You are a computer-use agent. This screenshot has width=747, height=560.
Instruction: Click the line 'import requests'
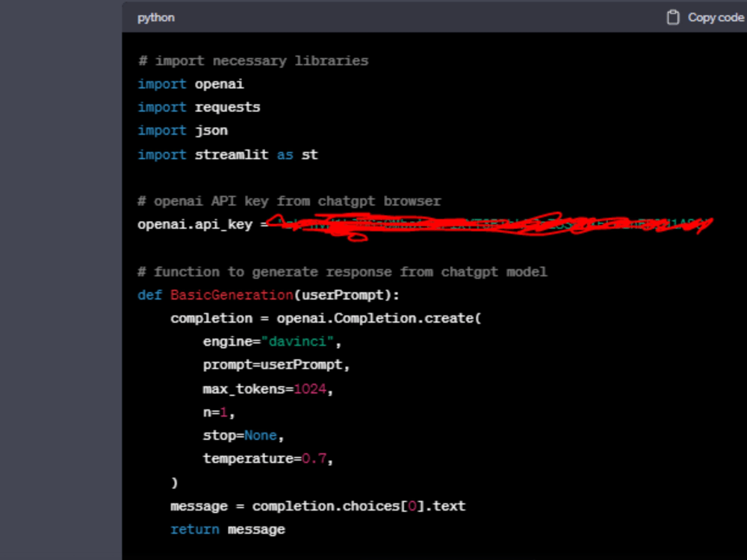pos(199,107)
